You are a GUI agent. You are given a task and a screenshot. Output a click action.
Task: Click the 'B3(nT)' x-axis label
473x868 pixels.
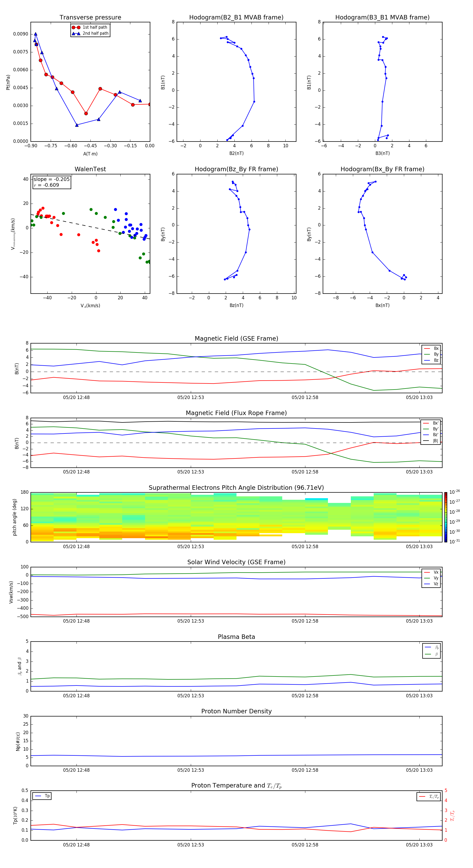click(382, 153)
